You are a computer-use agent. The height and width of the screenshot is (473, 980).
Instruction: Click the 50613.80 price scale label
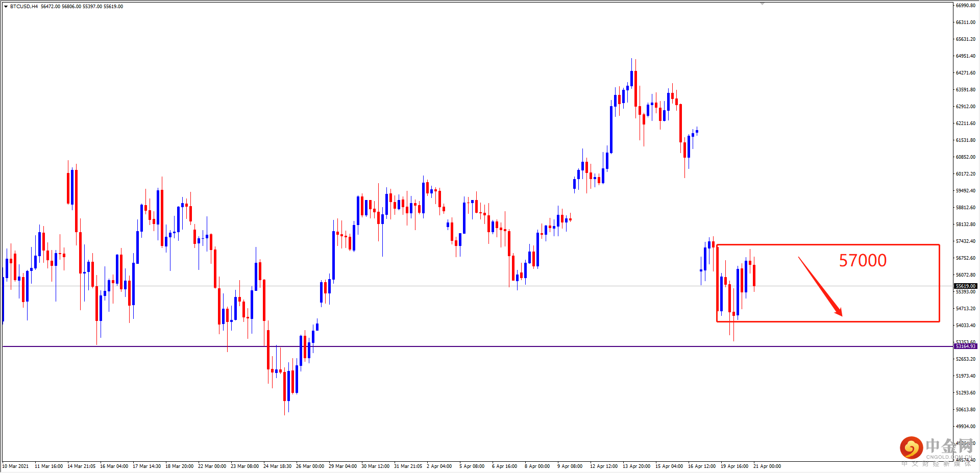[965, 410]
